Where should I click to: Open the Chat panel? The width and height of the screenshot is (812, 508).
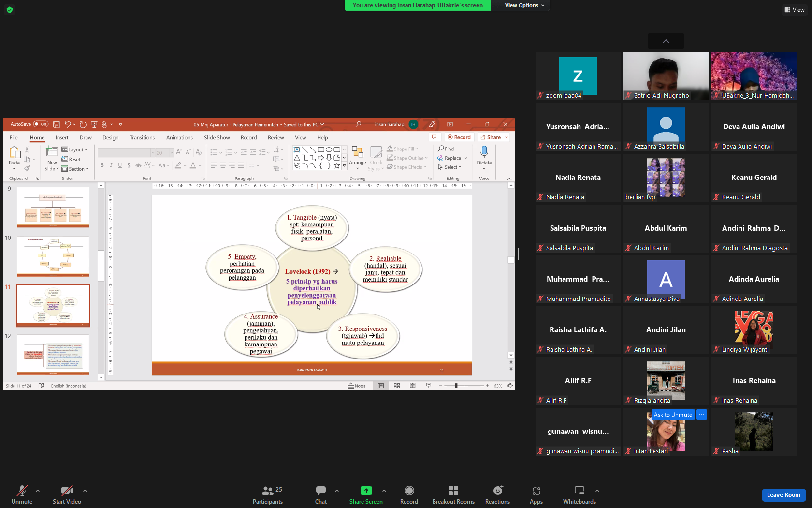[321, 495]
